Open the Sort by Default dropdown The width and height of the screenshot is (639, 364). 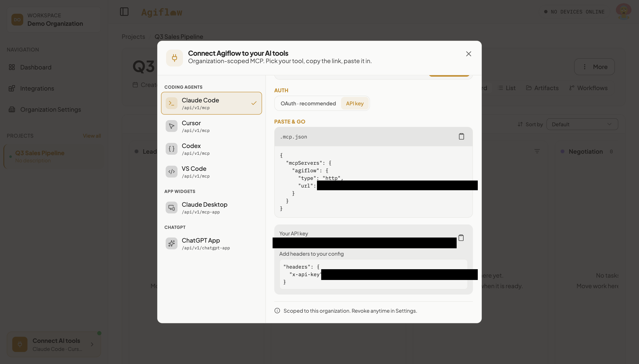582,124
